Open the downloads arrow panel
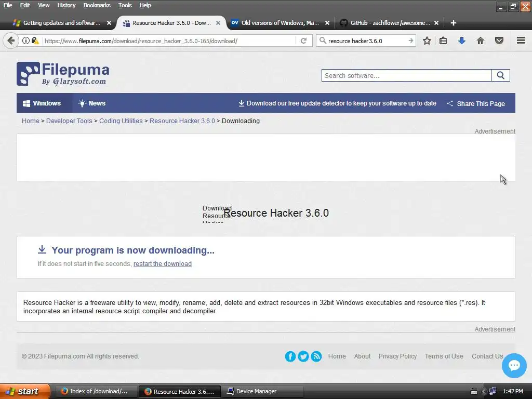The image size is (532, 399). click(x=462, y=41)
